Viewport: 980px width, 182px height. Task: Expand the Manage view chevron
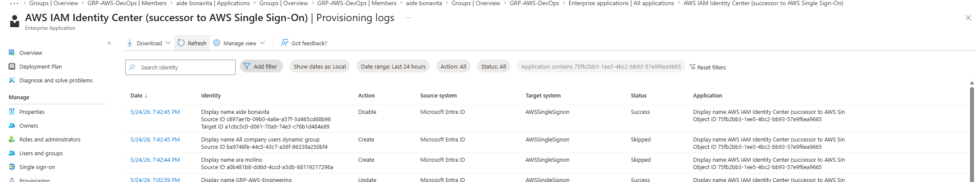(x=262, y=43)
